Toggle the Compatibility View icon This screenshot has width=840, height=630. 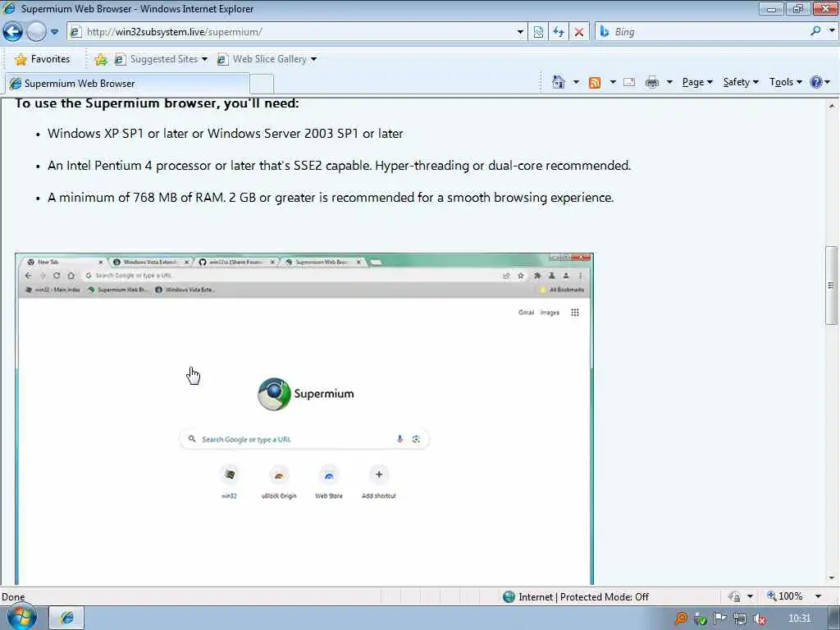[x=538, y=32]
